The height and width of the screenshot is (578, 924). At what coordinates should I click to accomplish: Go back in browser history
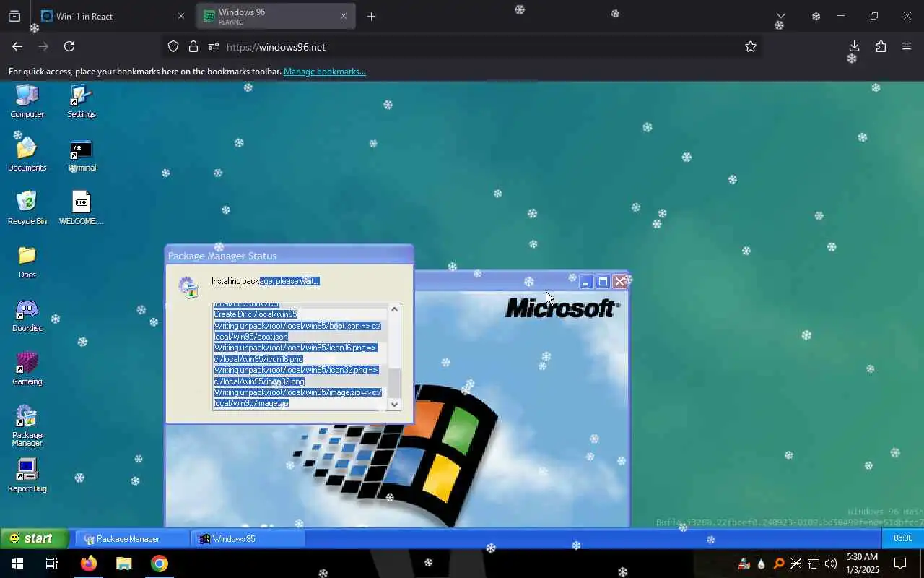pos(17,46)
